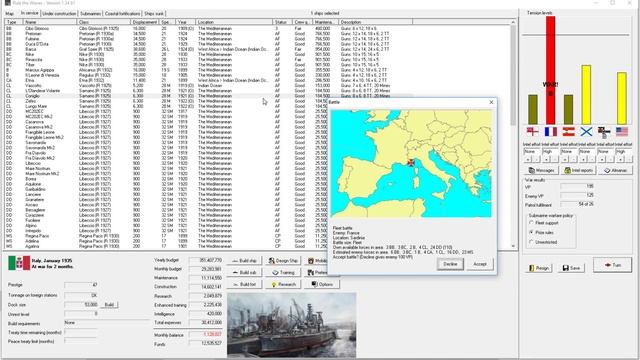Decline the battle in Battle dialog

(450, 264)
